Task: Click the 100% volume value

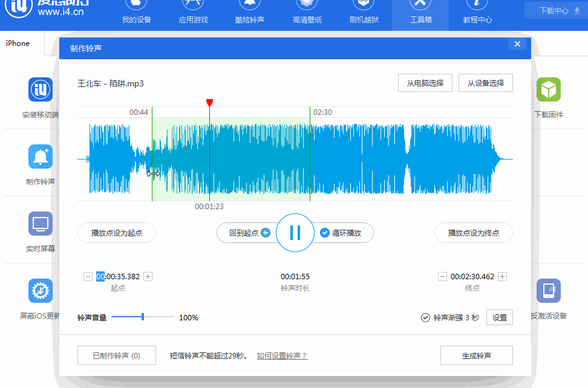Action: coord(189,317)
